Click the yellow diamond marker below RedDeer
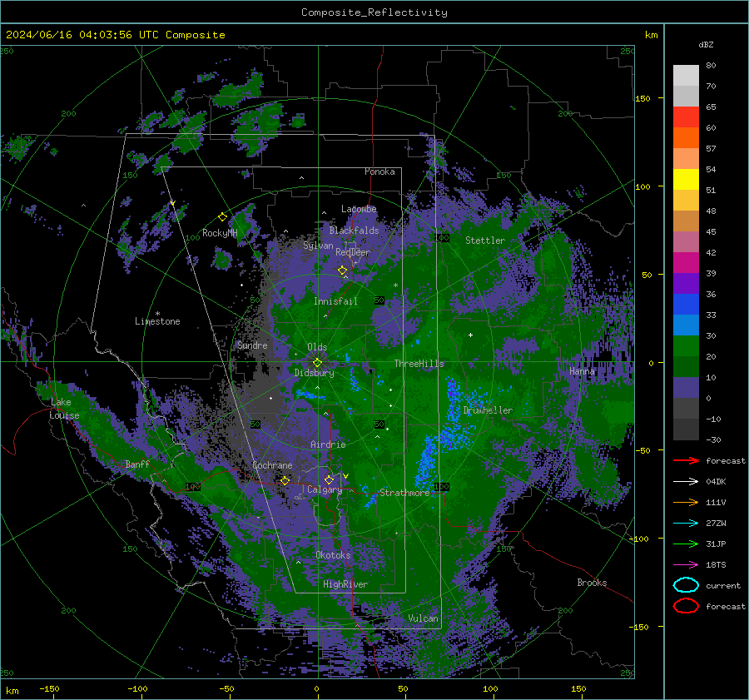 342,271
